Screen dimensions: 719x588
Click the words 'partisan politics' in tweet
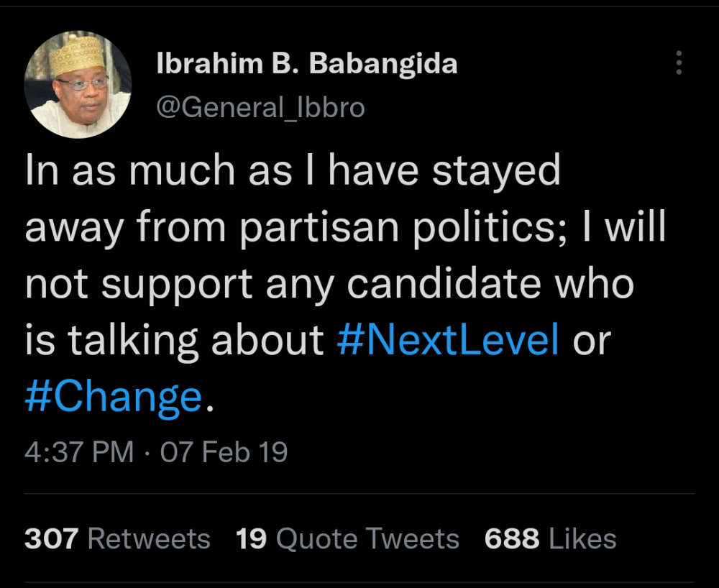(397, 227)
